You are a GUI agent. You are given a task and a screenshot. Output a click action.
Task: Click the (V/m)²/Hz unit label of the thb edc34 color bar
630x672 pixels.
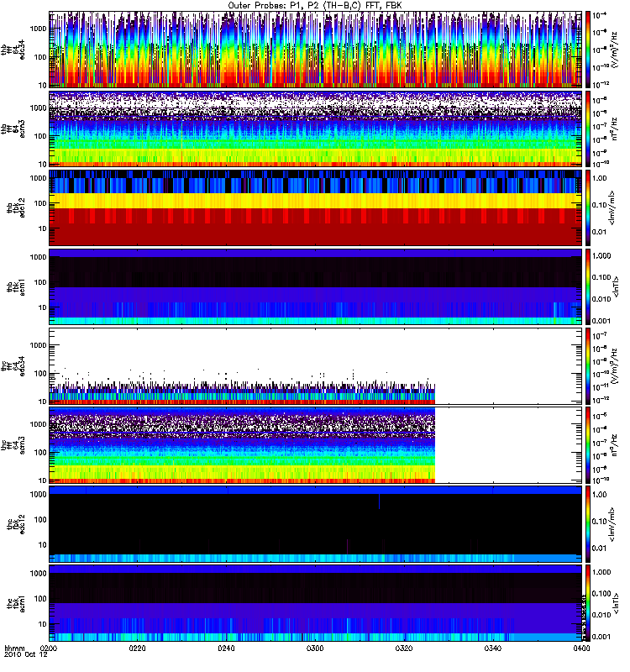pos(614,50)
